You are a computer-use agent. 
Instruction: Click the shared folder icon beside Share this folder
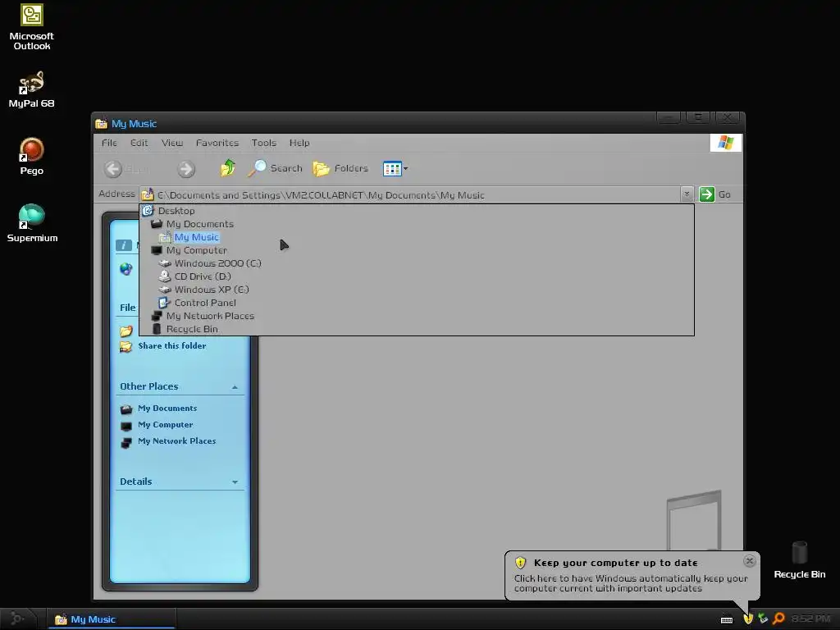(x=126, y=347)
